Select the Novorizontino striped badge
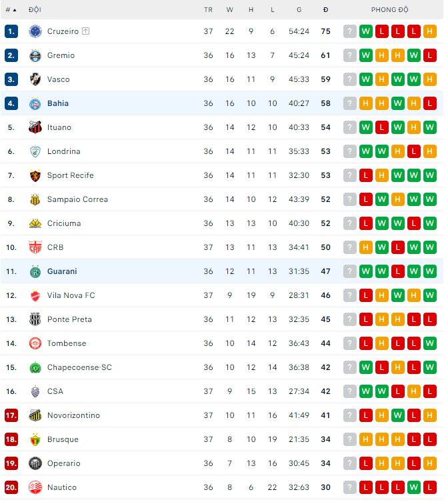Screen dimensions: 448x502 click(x=35, y=415)
